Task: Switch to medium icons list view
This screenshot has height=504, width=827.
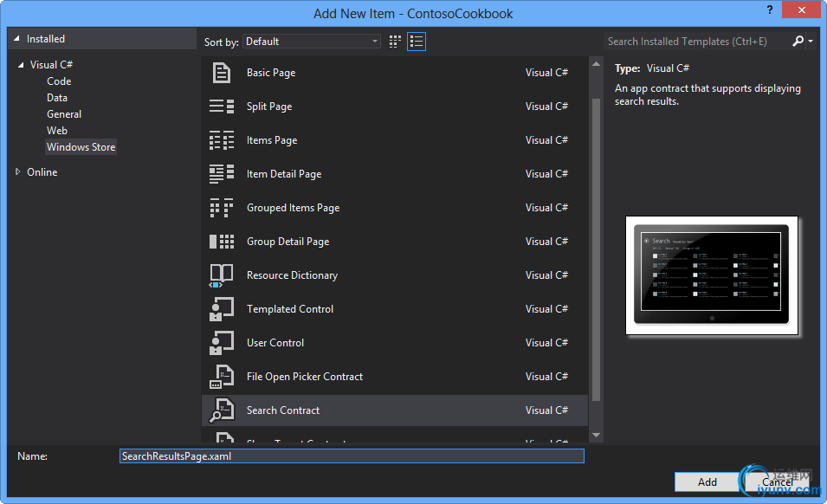Action: click(417, 42)
